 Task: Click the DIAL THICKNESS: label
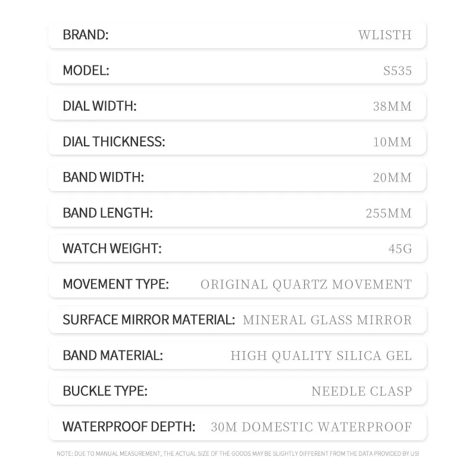[x=114, y=142]
